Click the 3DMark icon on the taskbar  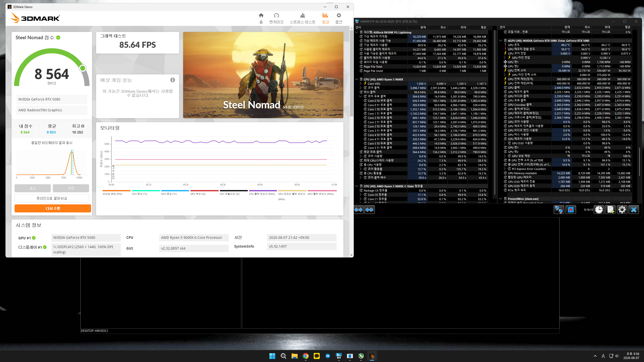pyautogui.click(x=372, y=356)
